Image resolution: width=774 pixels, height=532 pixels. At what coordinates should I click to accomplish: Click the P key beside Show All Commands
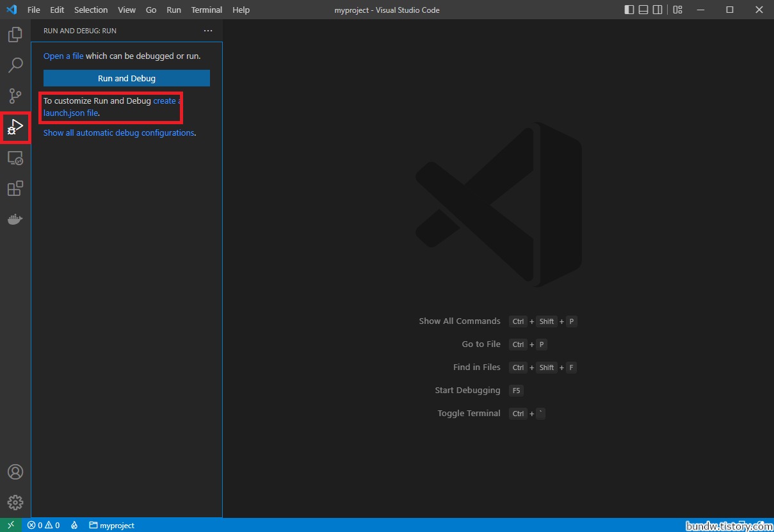pyautogui.click(x=572, y=321)
